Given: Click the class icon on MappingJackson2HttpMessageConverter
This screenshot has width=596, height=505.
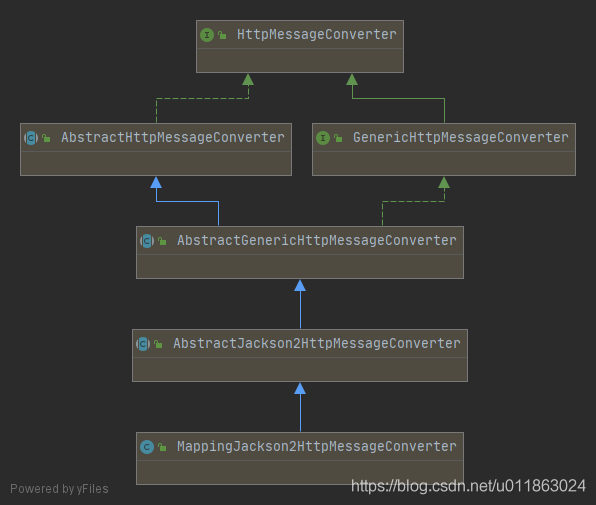Looking at the screenshot, I should 147,447.
